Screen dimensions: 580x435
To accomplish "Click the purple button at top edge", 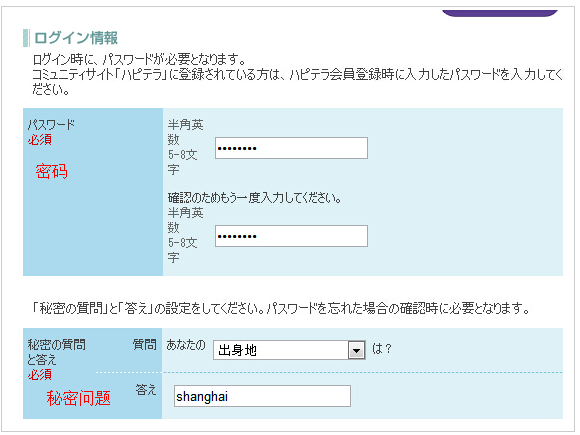I will pyautogui.click(x=499, y=13).
